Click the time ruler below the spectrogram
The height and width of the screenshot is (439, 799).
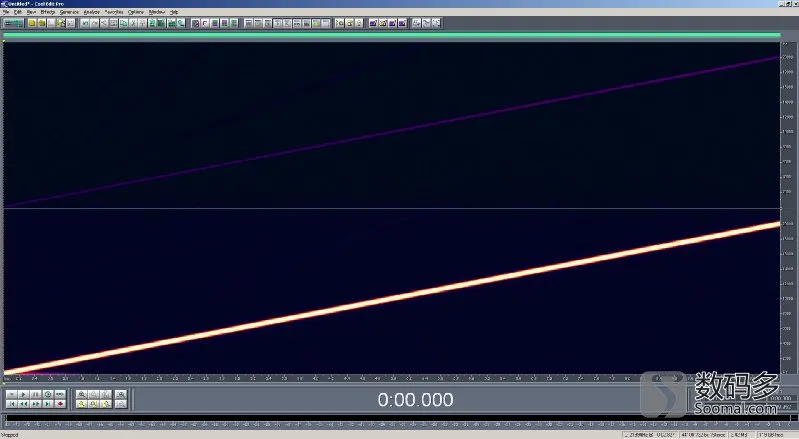coord(392,378)
